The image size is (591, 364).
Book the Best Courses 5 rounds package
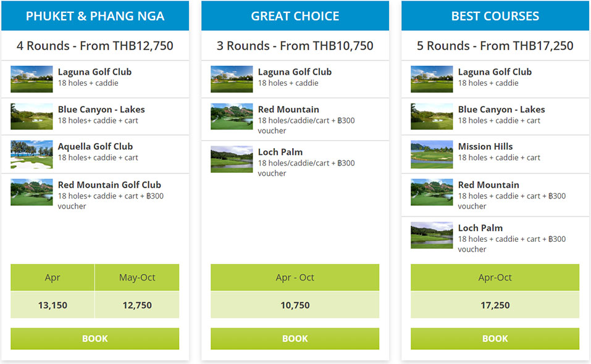pyautogui.click(x=495, y=339)
